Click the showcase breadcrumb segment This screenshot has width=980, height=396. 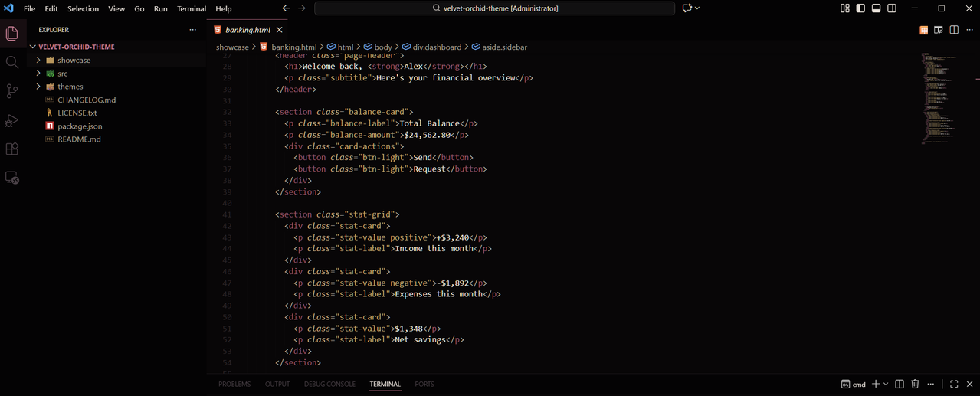click(x=232, y=47)
